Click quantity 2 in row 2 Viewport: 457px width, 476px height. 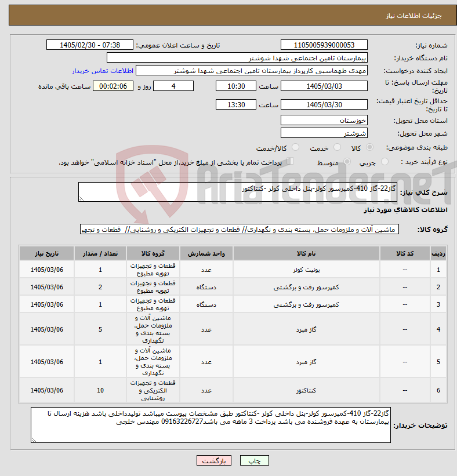point(100,287)
